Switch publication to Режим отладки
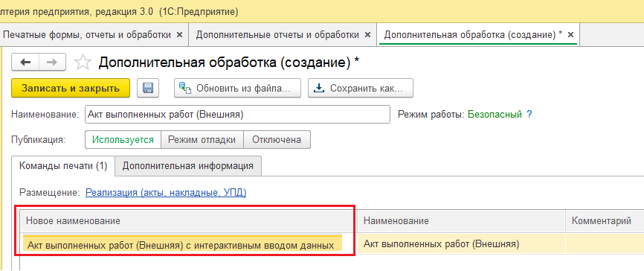 click(x=202, y=139)
